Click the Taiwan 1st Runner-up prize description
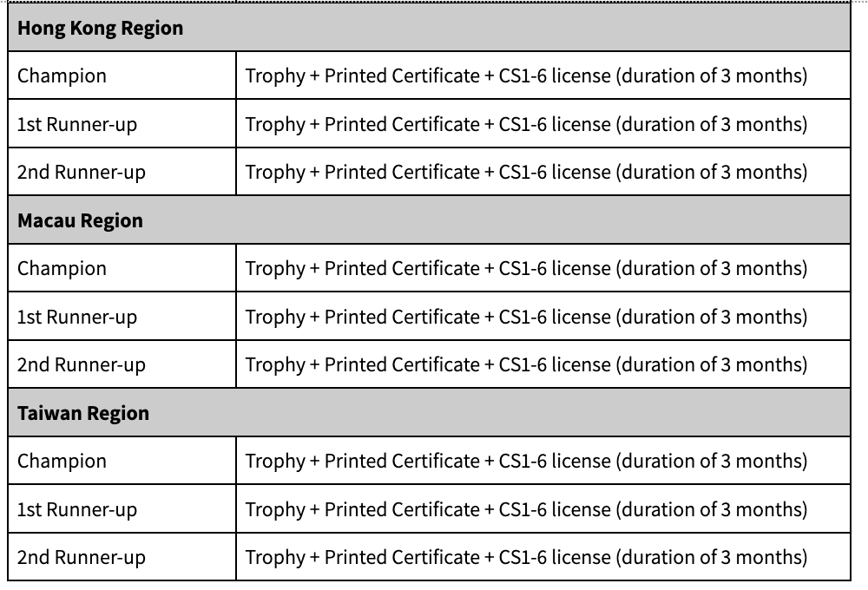 click(x=526, y=509)
